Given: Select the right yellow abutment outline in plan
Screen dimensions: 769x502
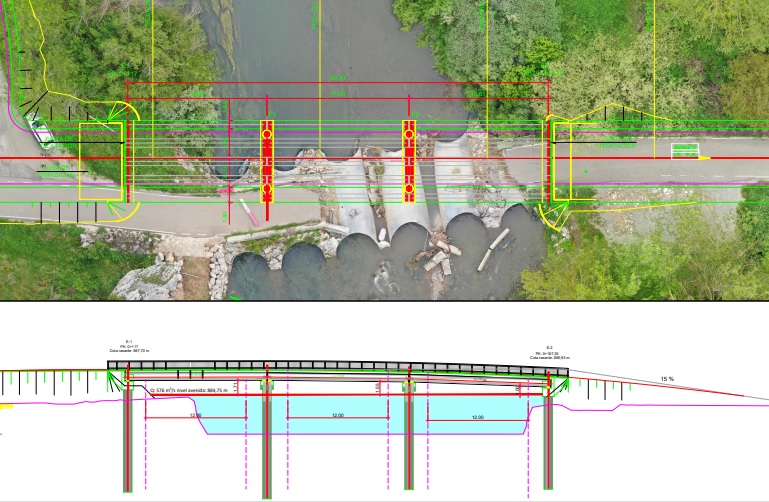Looking at the screenshot, I should (560, 161).
